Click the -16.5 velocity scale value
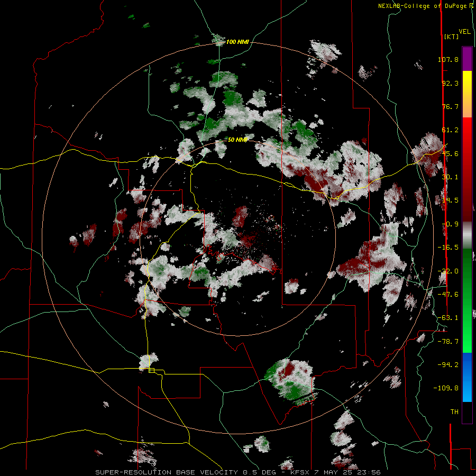Screen dimensions: 476x476 click(x=448, y=248)
